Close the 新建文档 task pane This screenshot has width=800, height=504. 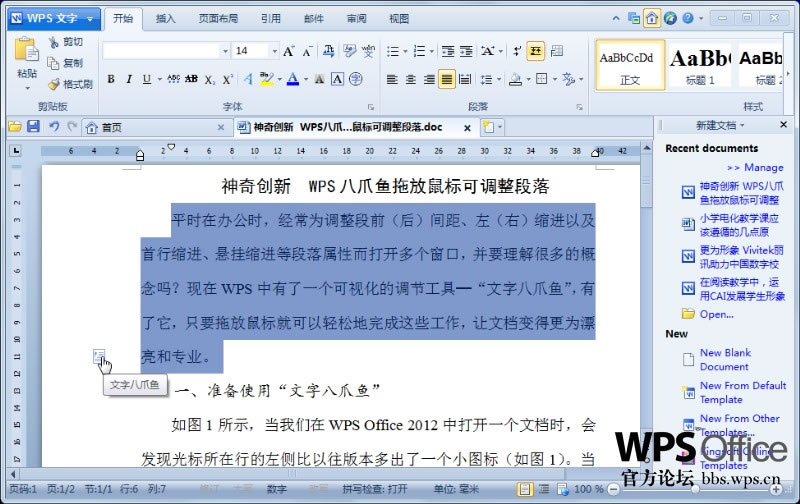click(x=784, y=124)
